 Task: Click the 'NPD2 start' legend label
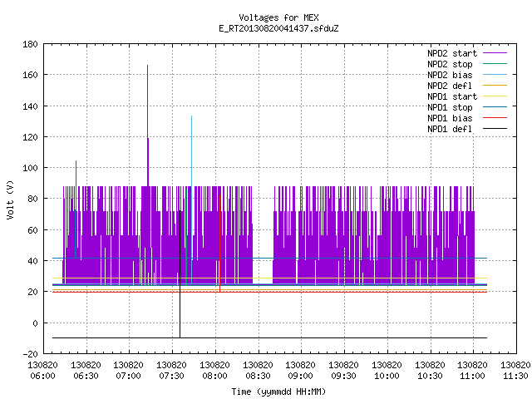(452, 53)
